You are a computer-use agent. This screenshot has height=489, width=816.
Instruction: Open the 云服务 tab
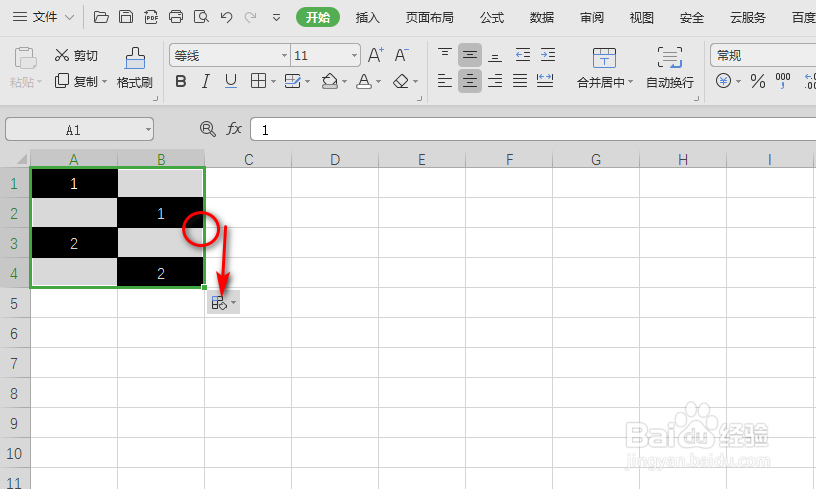pos(748,18)
